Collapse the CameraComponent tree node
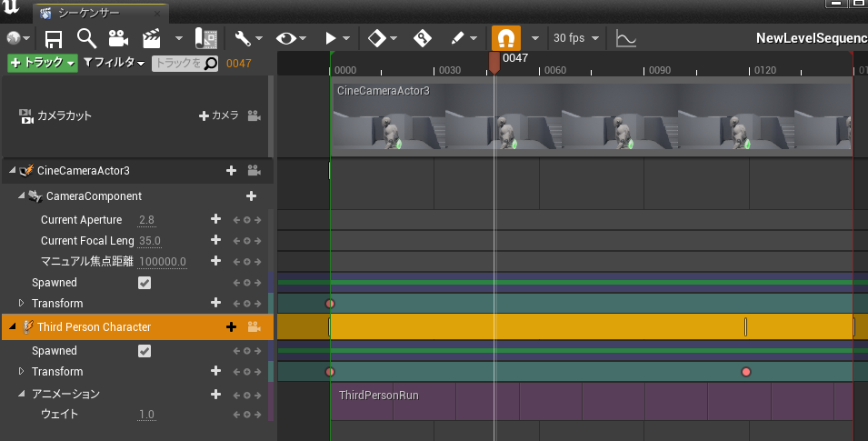Image resolution: width=868 pixels, height=441 pixels. (x=21, y=195)
